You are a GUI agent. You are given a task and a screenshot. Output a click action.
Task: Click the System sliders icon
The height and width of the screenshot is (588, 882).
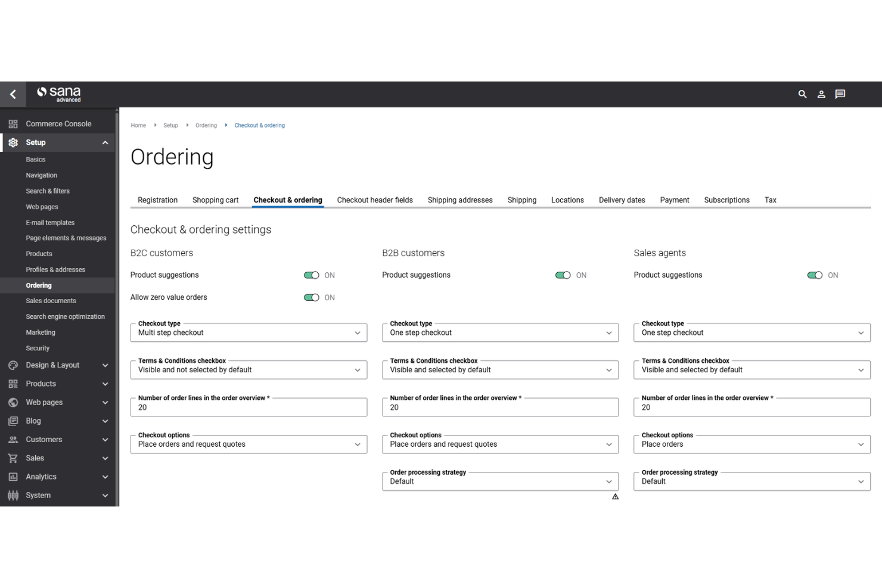[x=13, y=495]
